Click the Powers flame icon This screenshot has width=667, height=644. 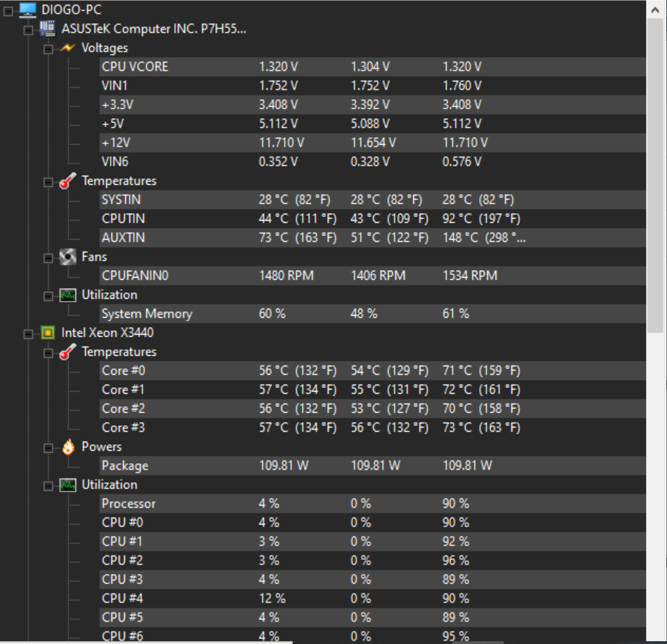click(x=68, y=446)
